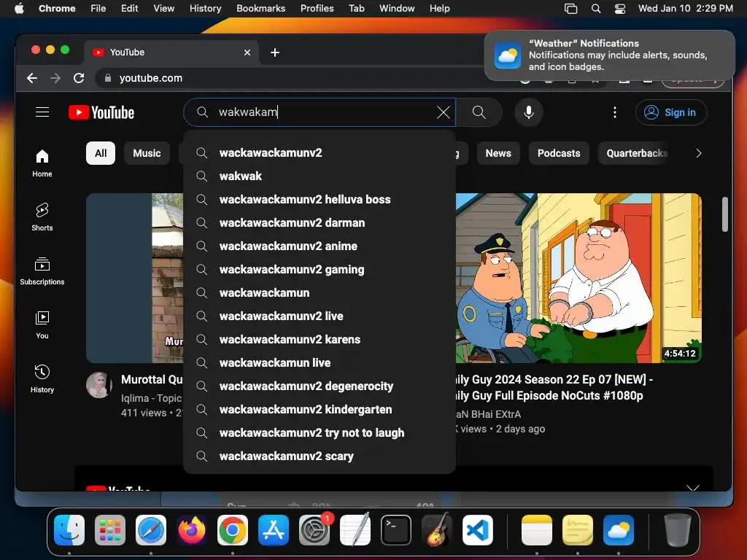Choose suggestion "wackawackamunv2 kindergarten"
The height and width of the screenshot is (560, 747).
point(320,410)
